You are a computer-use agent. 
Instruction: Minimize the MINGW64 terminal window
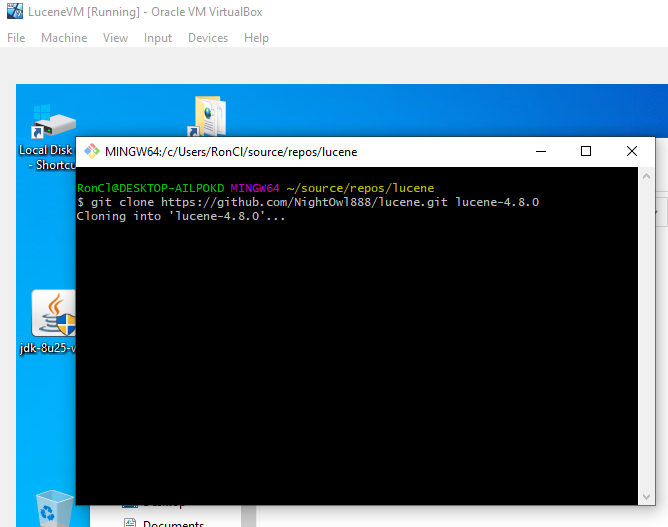540,152
